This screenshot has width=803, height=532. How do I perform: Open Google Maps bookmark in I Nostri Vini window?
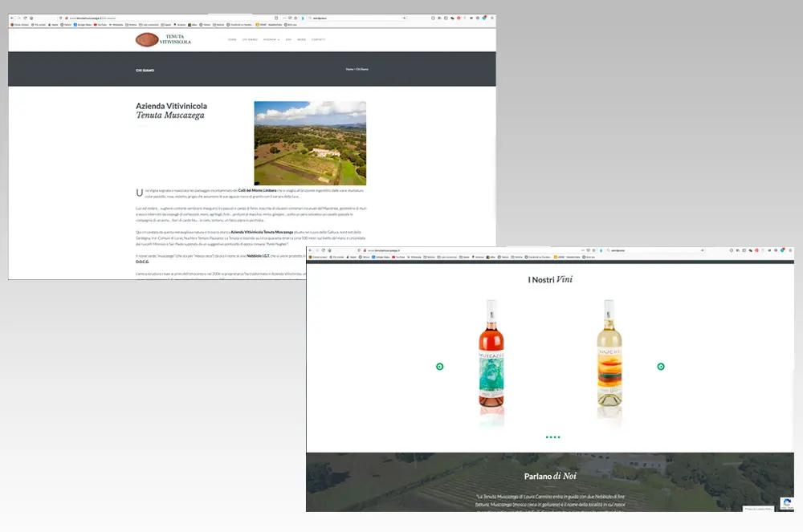(381, 257)
